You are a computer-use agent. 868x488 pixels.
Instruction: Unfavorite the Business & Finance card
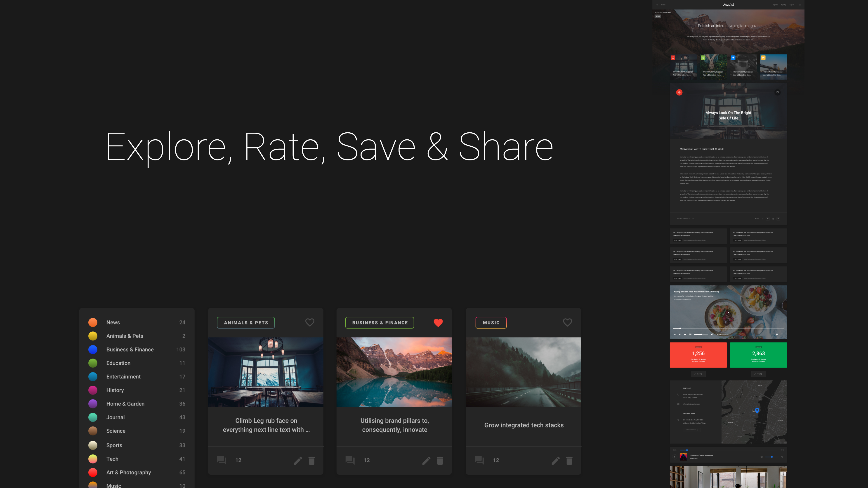click(x=438, y=323)
